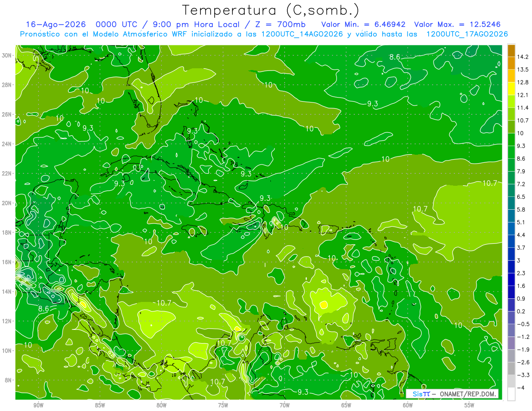Click the "55W" longitude axis label
This screenshot has height=411, width=532.
click(x=469, y=405)
